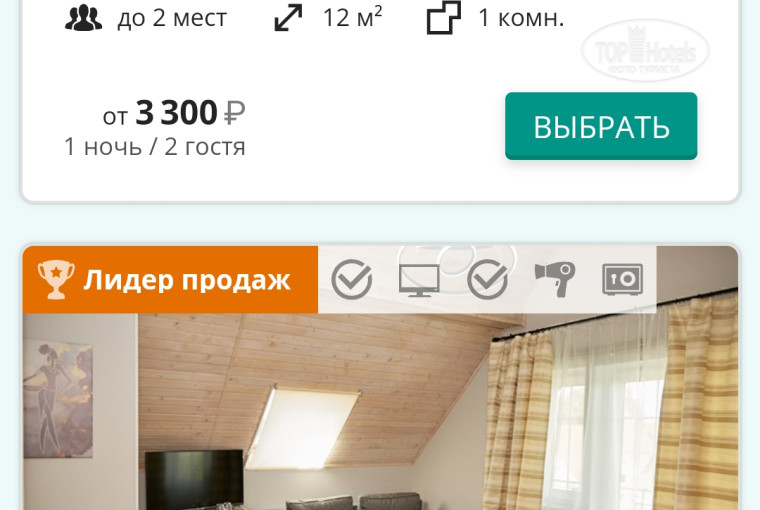Click the 1 комн. label
The width and height of the screenshot is (760, 510).
pos(521,18)
